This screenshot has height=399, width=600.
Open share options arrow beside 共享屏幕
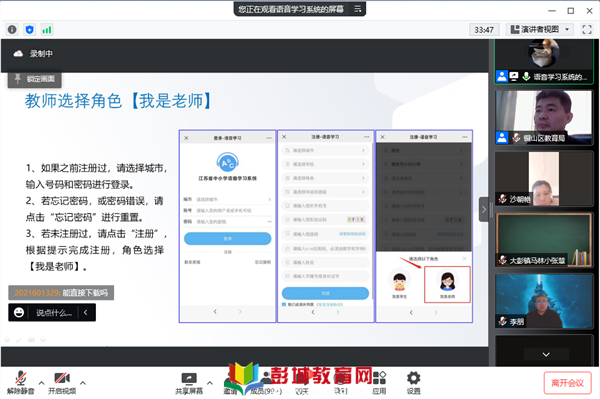tap(210, 383)
